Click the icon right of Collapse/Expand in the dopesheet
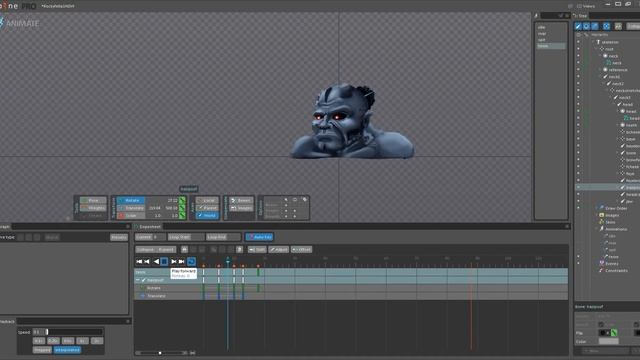Screen dimensions: 640x360 [x=184, y=249]
